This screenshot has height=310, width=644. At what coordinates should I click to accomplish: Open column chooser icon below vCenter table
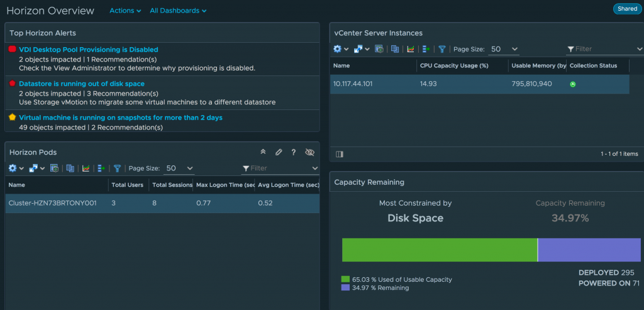[x=339, y=154]
